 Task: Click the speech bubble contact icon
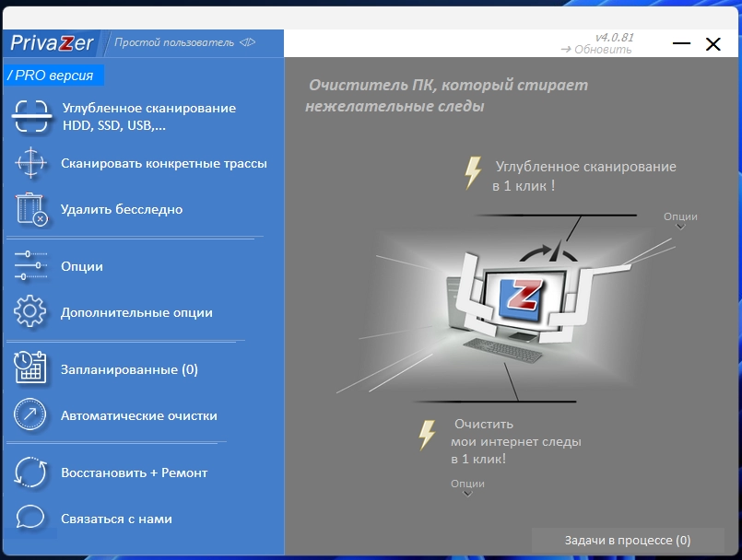pyautogui.click(x=30, y=517)
